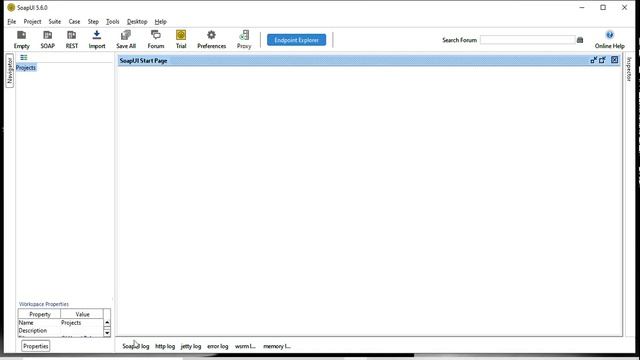
Task: Select the Projects tree node
Action: coord(26,68)
